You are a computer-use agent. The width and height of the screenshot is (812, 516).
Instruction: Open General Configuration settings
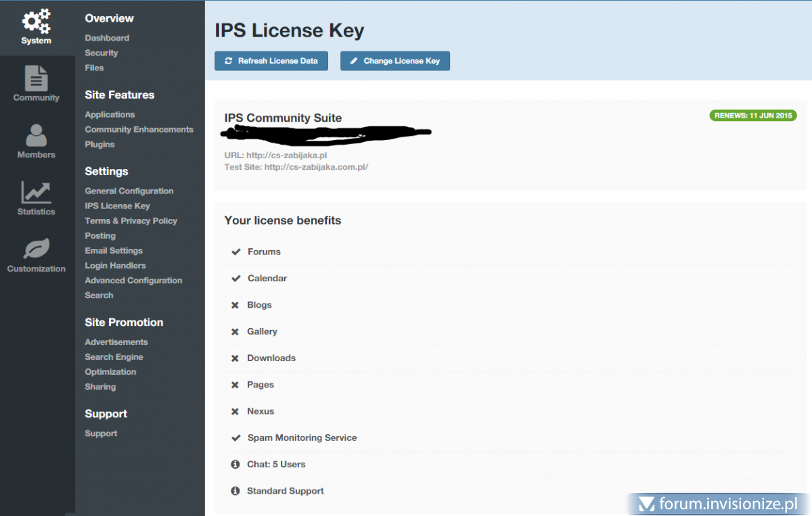pos(129,191)
